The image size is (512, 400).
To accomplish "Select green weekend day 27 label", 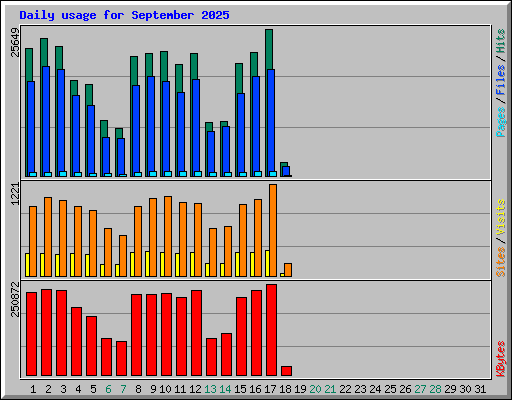I will pyautogui.click(x=420, y=389).
